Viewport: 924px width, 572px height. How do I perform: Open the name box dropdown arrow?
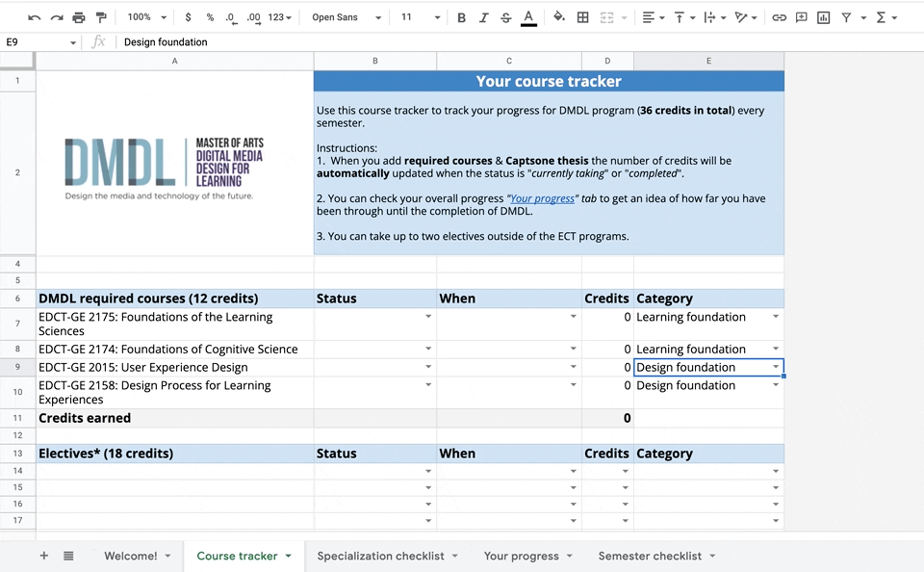pos(73,42)
